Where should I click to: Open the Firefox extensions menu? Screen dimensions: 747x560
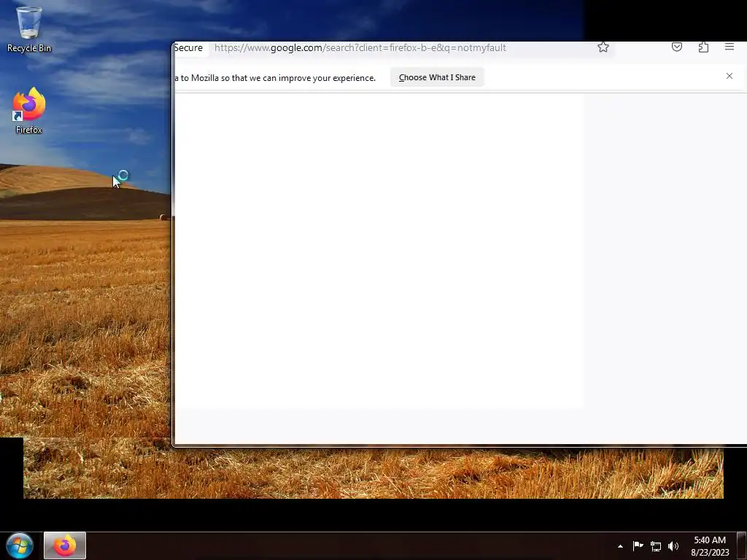point(703,47)
